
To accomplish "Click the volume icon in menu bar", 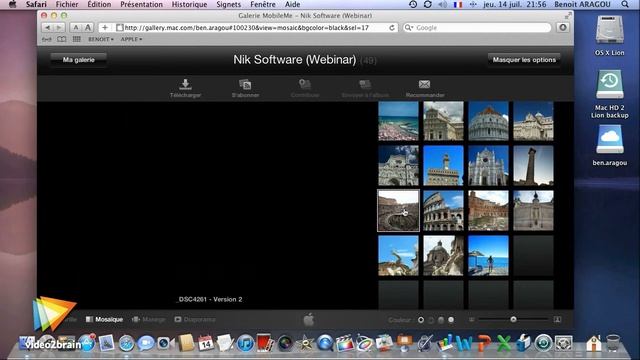I will [442, 4].
